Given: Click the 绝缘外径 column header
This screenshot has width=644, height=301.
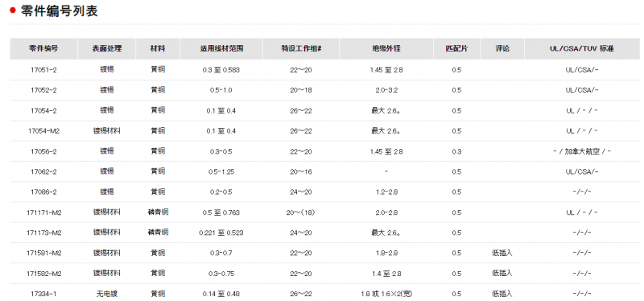Looking at the screenshot, I should point(386,48).
